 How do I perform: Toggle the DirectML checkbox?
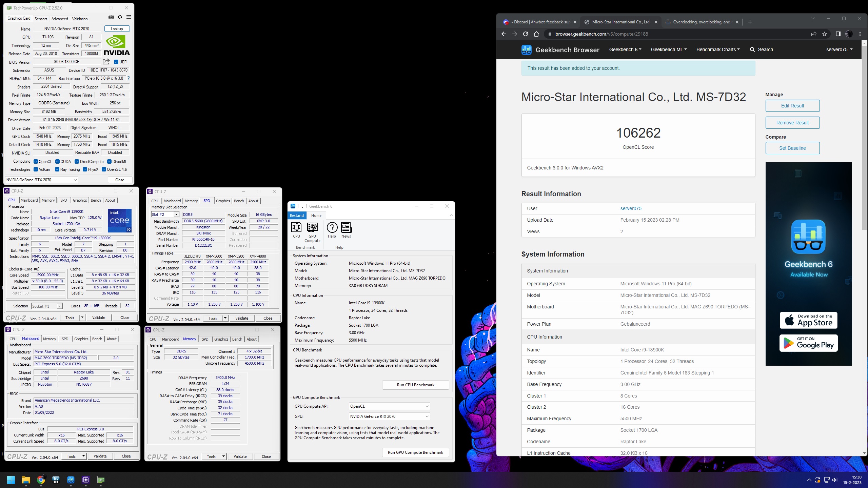point(109,162)
